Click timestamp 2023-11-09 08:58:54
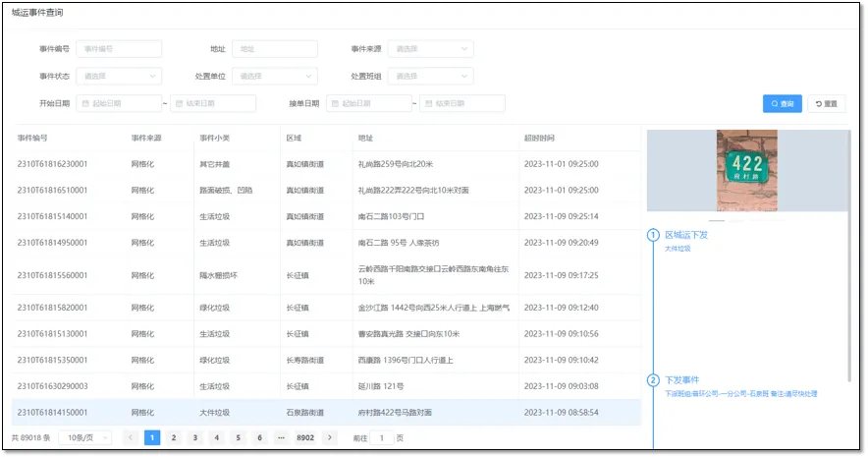 (x=562, y=412)
